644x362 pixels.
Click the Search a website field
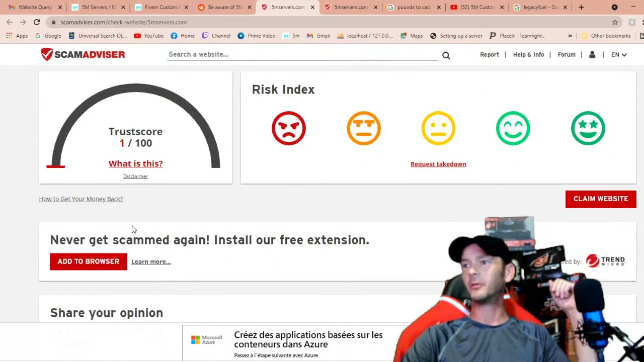[x=302, y=54]
